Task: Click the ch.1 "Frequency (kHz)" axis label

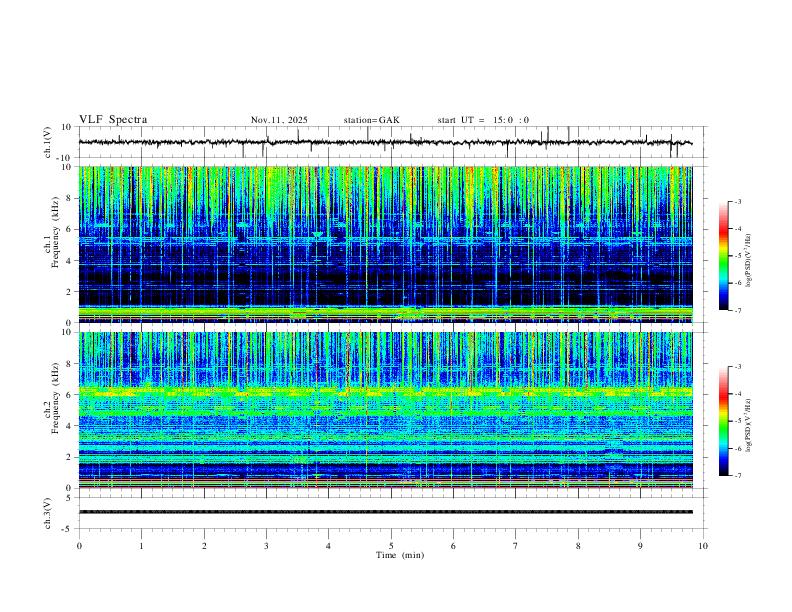Action: [x=55, y=233]
